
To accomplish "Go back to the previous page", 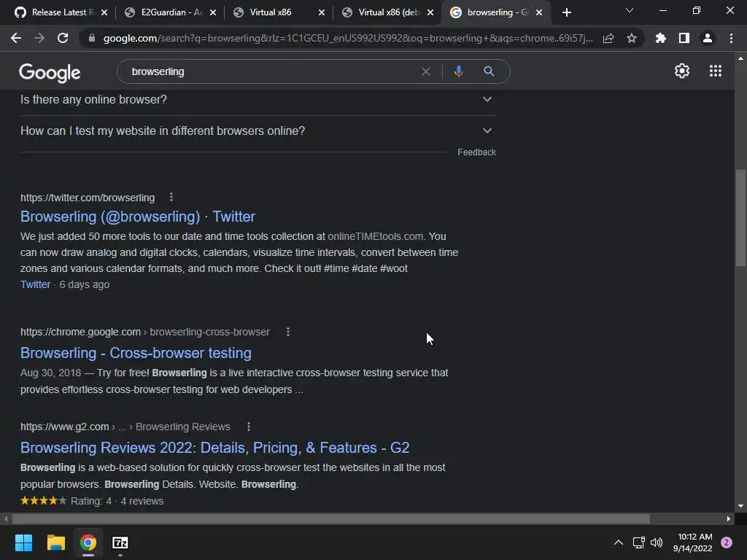I will (16, 38).
